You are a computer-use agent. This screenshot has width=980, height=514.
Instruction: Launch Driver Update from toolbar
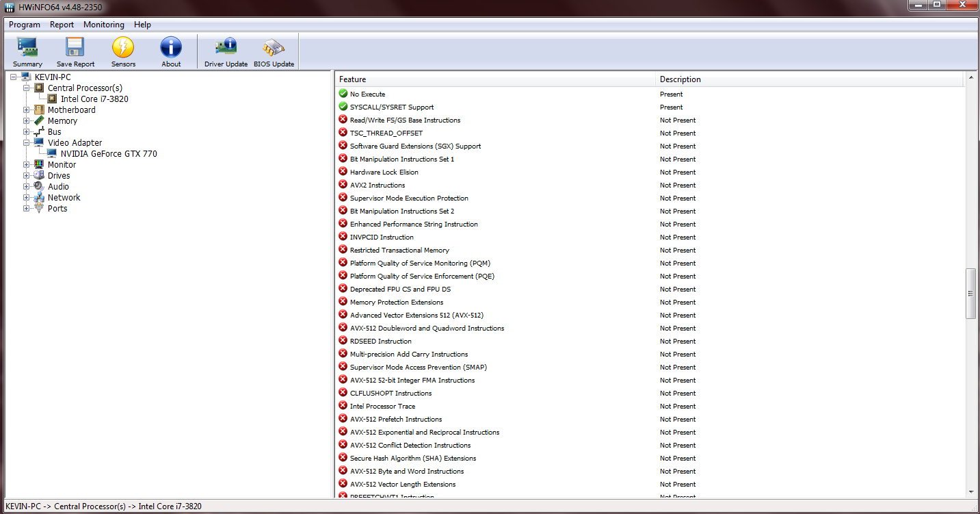tap(226, 47)
